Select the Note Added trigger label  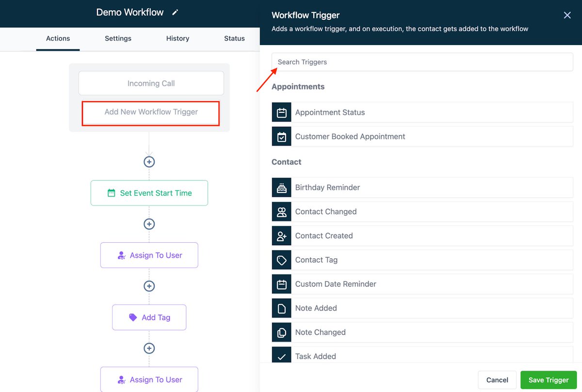pyautogui.click(x=316, y=308)
